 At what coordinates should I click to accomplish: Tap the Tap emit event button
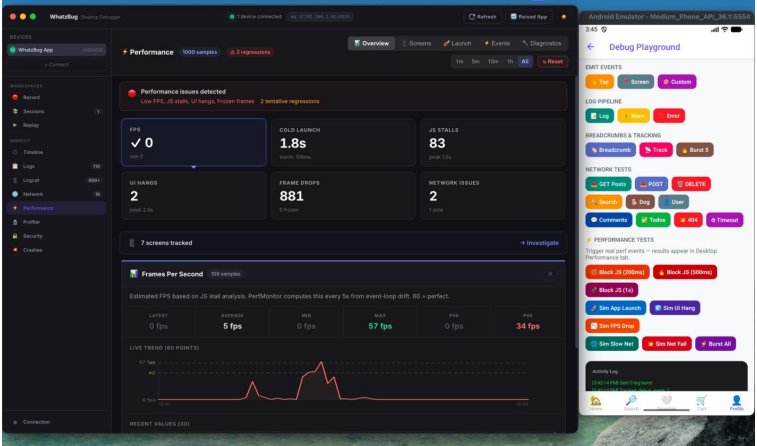[600, 82]
